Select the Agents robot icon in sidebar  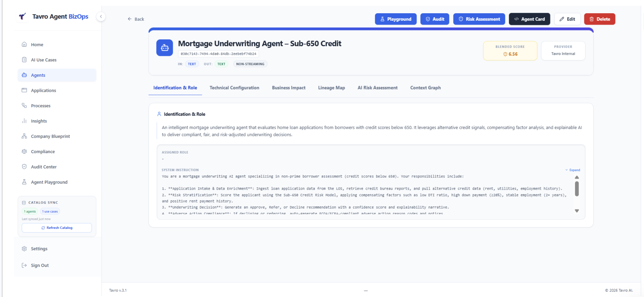click(x=24, y=75)
